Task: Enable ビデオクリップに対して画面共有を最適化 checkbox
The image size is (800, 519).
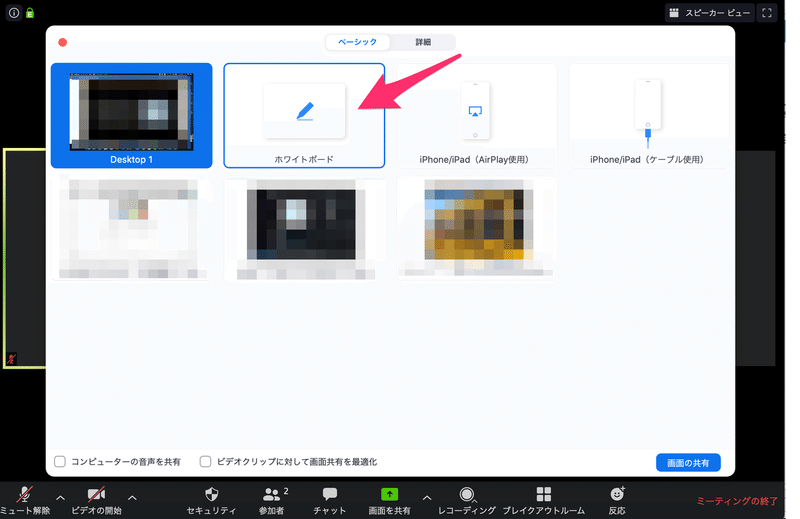Action: (206, 461)
